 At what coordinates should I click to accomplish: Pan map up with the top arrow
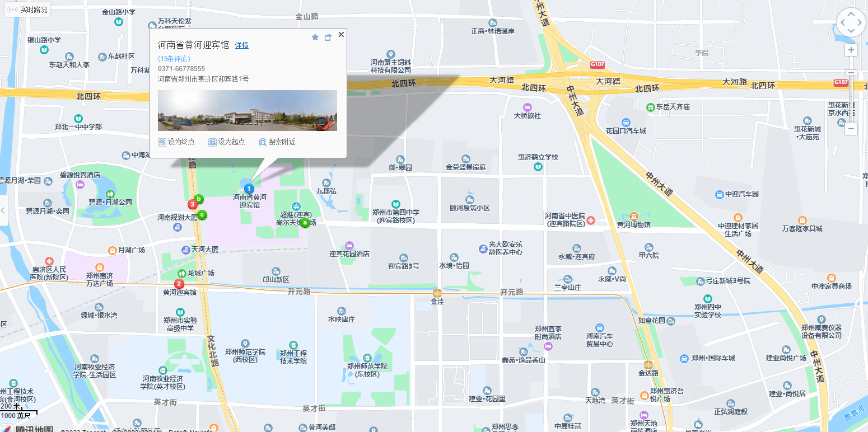tap(851, 14)
